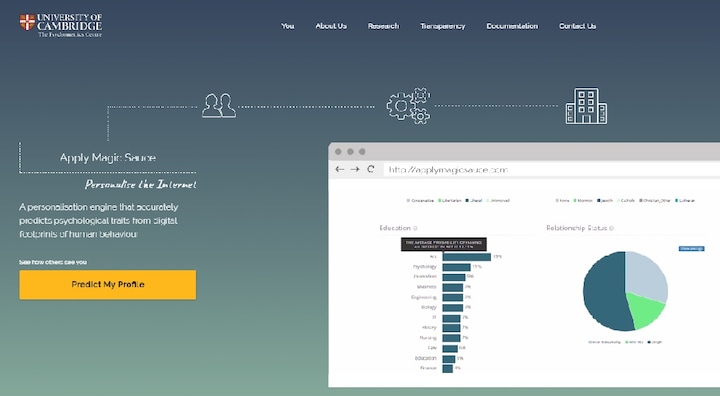The image size is (720, 396).
Task: Open the Documentation page
Action: (512, 26)
